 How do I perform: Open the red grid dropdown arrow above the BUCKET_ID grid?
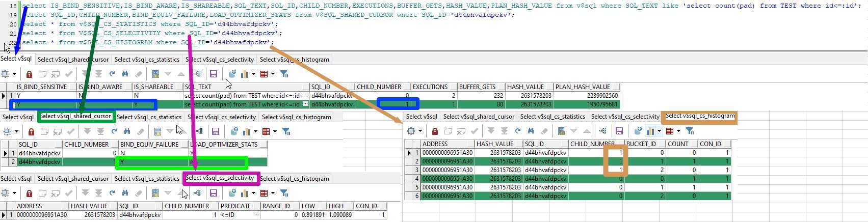(679, 131)
